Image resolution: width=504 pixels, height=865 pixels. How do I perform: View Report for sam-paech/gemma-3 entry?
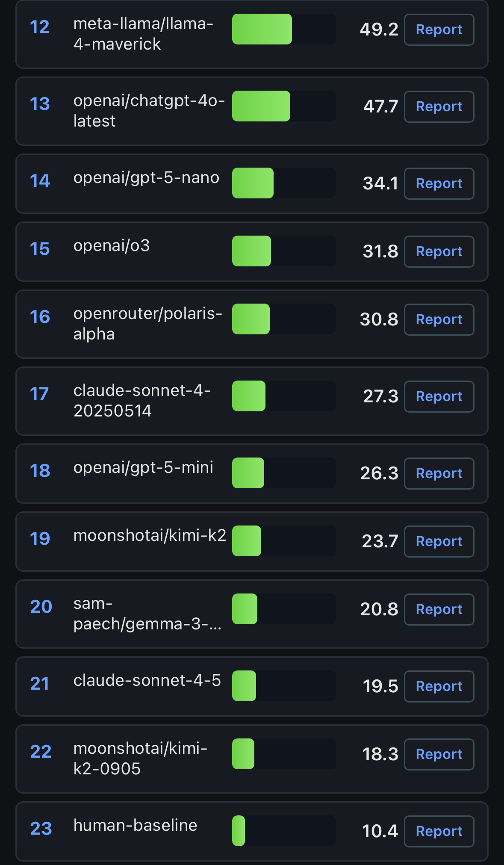pos(439,610)
